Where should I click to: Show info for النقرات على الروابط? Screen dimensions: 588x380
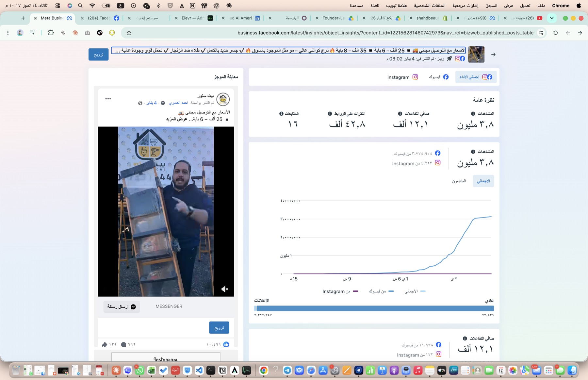pyautogui.click(x=330, y=114)
